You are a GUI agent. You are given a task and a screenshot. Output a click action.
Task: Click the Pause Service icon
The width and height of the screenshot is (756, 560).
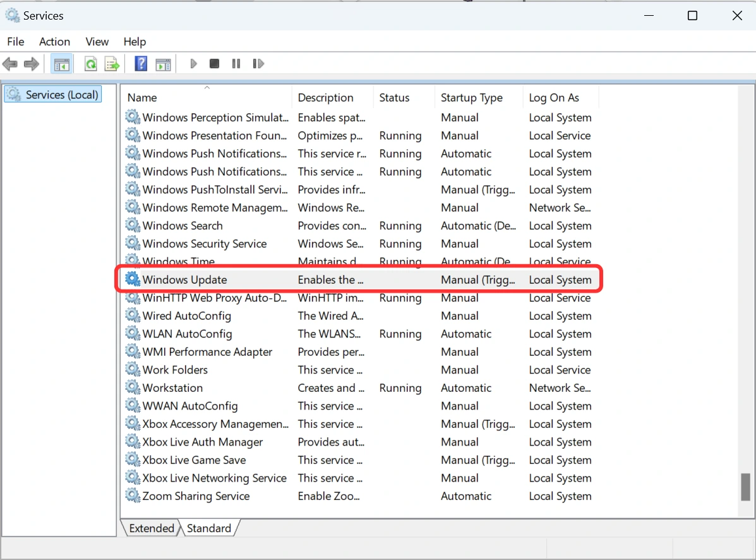click(x=236, y=64)
